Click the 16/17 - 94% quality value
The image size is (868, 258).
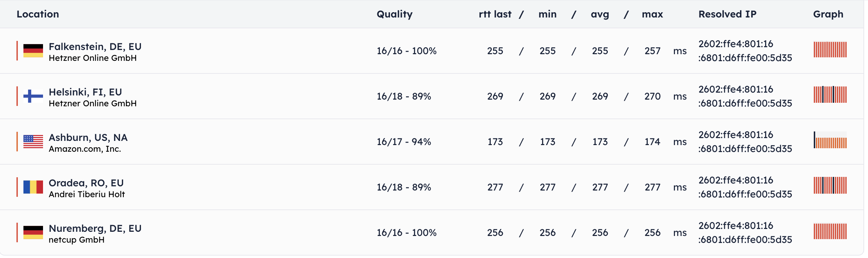(404, 142)
